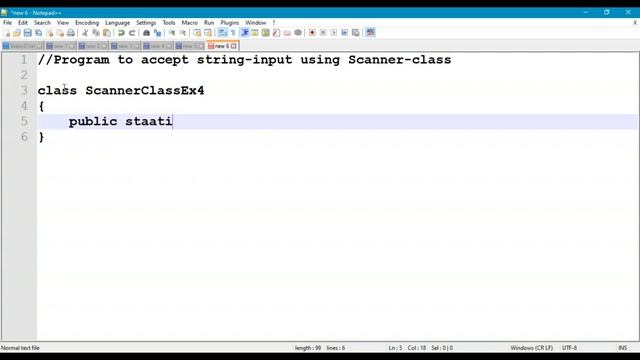The height and width of the screenshot is (360, 640).
Task: Show the Document Map panel icon
Action: pos(266,33)
